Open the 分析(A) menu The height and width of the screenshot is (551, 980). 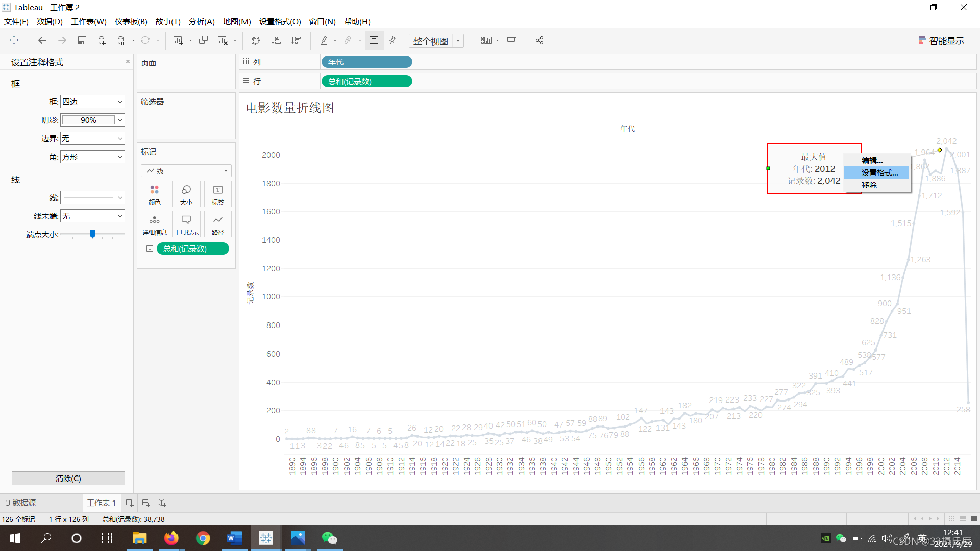coord(201,22)
